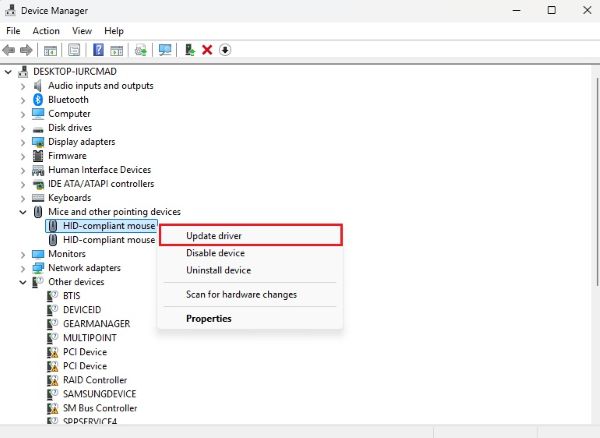The height and width of the screenshot is (438, 600).
Task: Select the second HID-compliant mouse entry
Action: point(109,240)
